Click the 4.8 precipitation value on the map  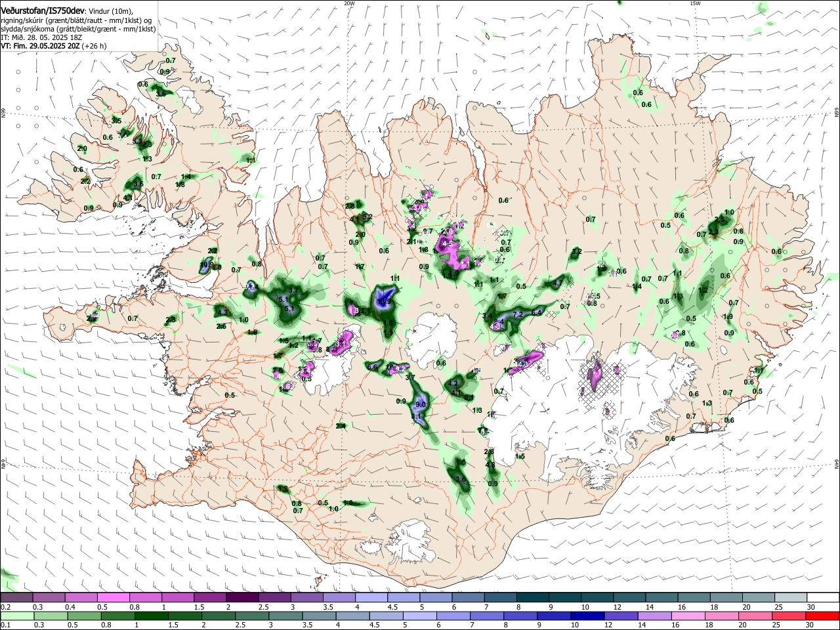pos(490,465)
